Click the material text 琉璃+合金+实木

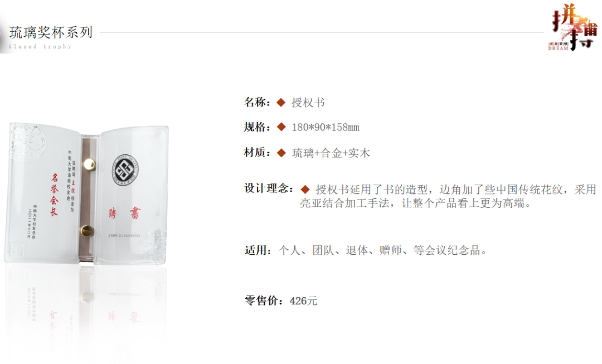coord(331,153)
